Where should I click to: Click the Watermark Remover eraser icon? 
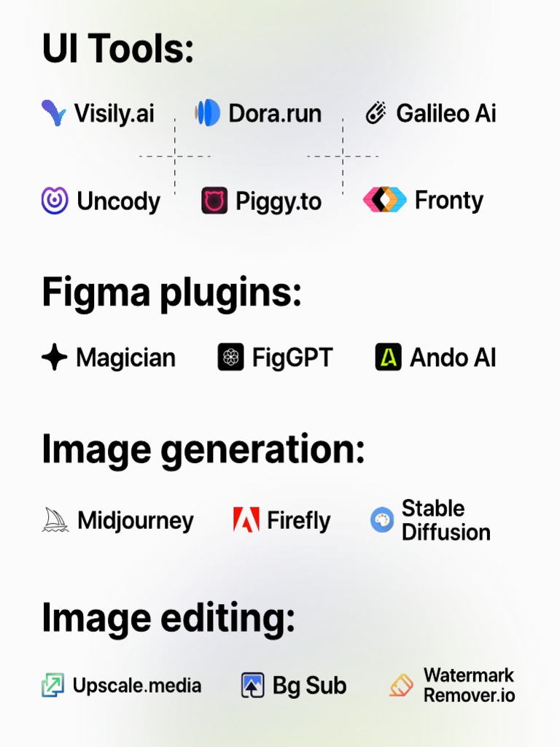402,686
